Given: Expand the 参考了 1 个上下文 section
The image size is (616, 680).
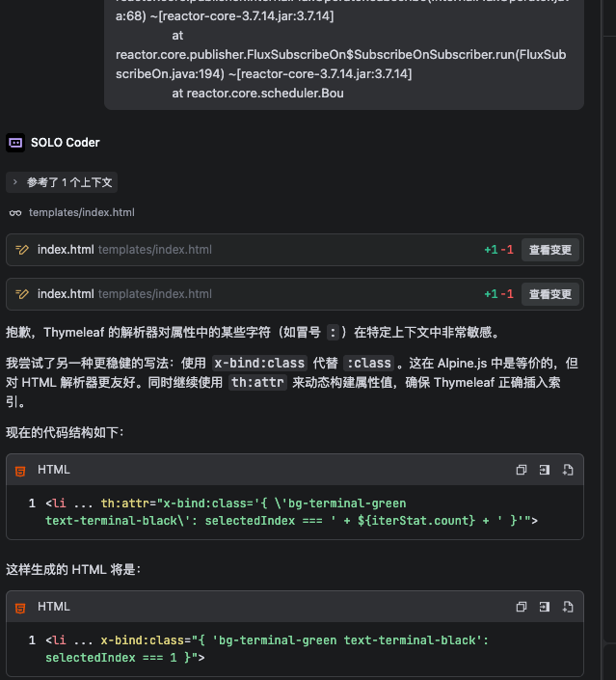Looking at the screenshot, I should point(63,182).
